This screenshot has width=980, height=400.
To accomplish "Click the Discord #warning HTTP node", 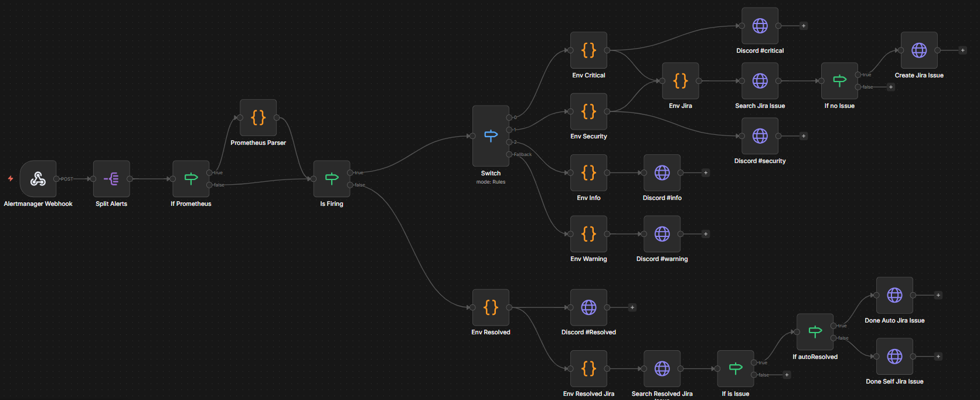I will pos(662,234).
